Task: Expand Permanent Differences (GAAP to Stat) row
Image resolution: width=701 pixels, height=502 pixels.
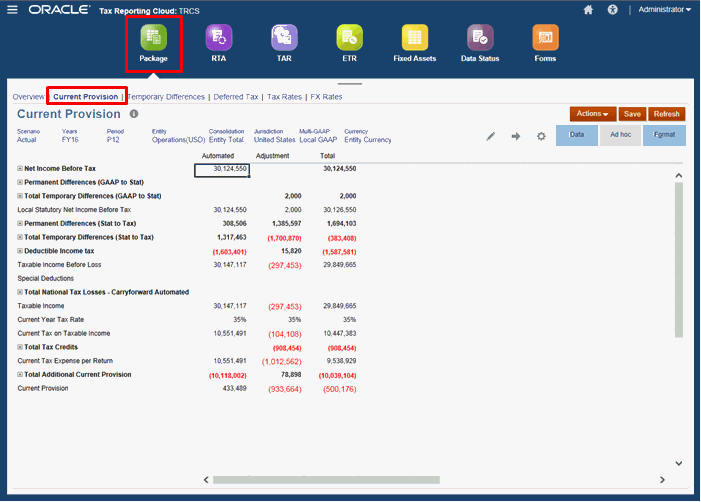Action: [x=20, y=182]
